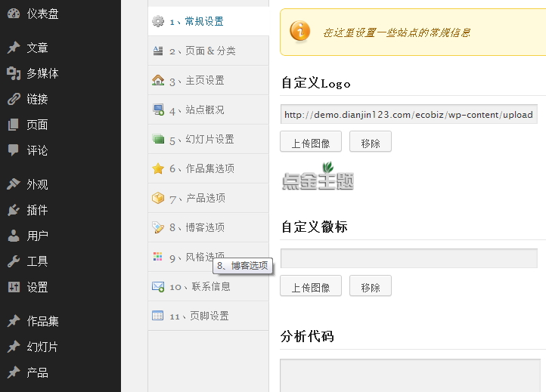The height and width of the screenshot is (392, 546).
Task: Click the dashboard gauge icon beside 仪表盘
Action: click(14, 14)
